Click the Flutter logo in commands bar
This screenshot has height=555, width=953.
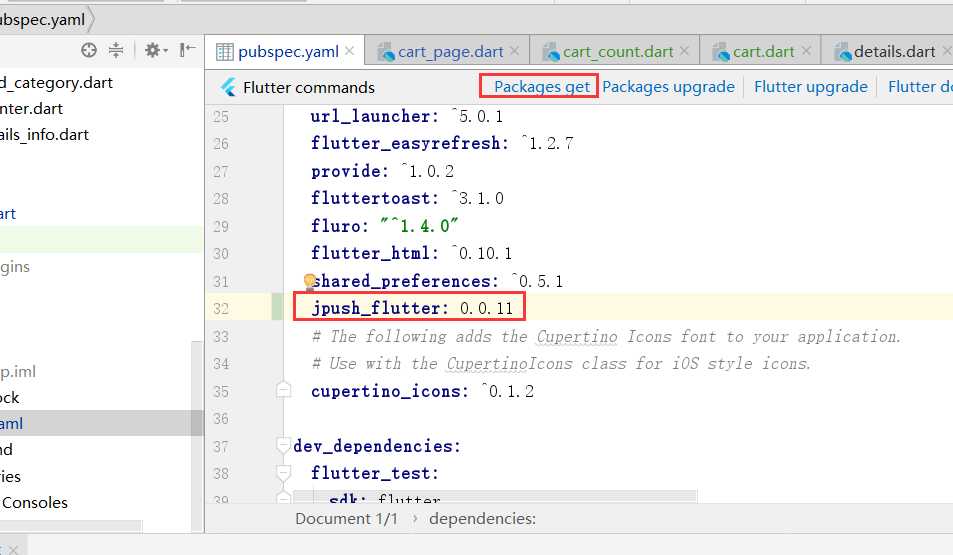(x=229, y=88)
